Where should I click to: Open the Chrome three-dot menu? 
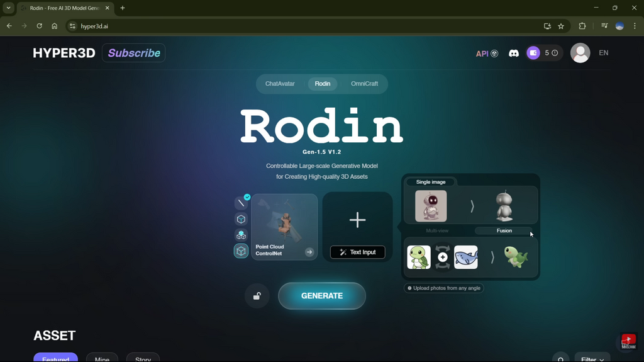635,26
